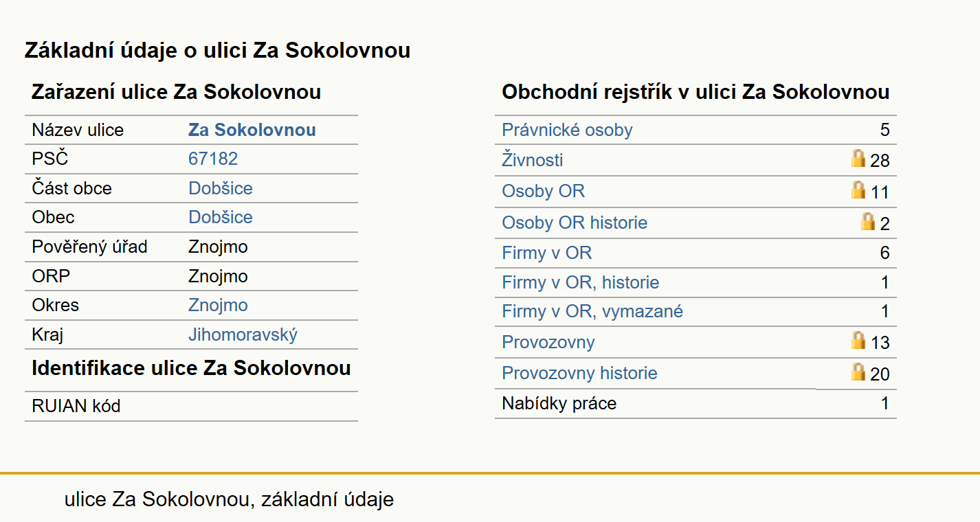980x522 pixels.
Task: Open the Provozovny link
Action: click(548, 343)
